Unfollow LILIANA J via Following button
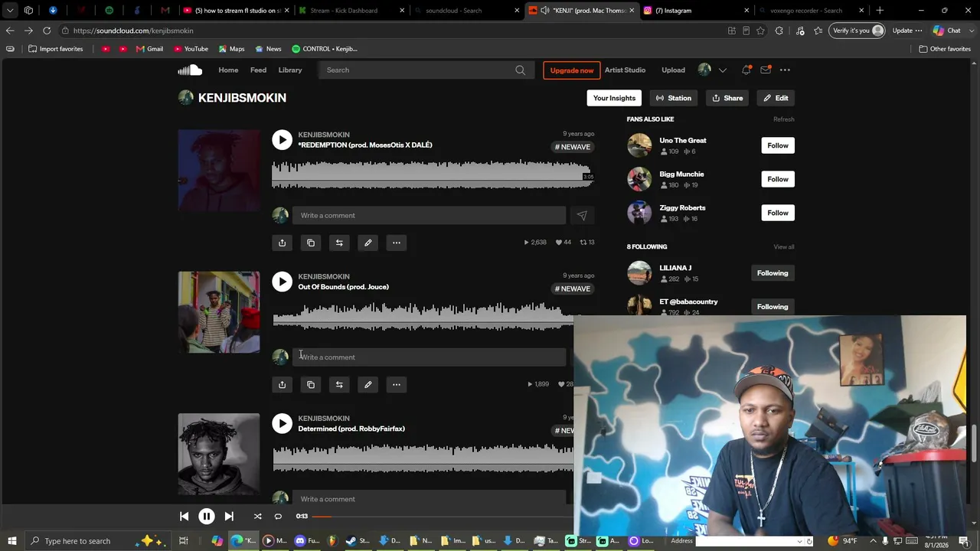Screen dimensions: 980x551 pyautogui.click(x=773, y=273)
